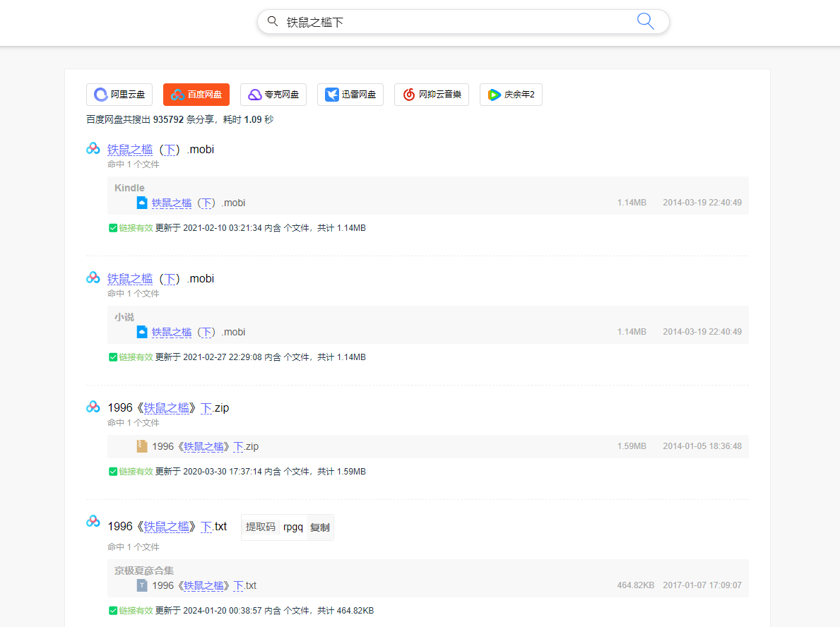
Task: Switch to the 阿里云盘 tab
Action: point(119,95)
